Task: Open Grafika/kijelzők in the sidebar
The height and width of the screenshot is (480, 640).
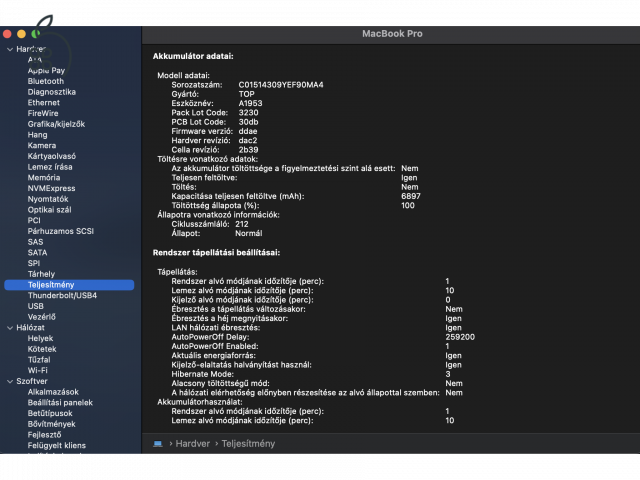Action: pyautogui.click(x=56, y=124)
